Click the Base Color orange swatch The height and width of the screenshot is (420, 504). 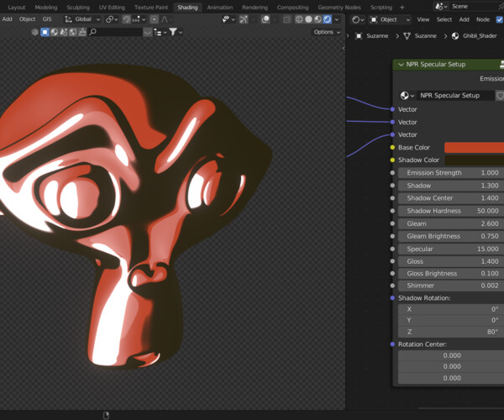pos(473,147)
